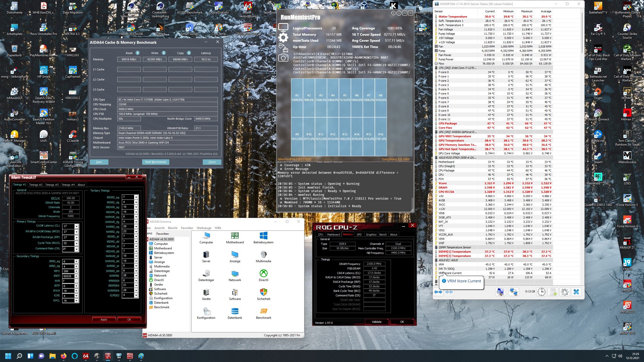Open the Mainboard tab in ROG CPU-Z
The height and width of the screenshot is (362, 644).
333,235
